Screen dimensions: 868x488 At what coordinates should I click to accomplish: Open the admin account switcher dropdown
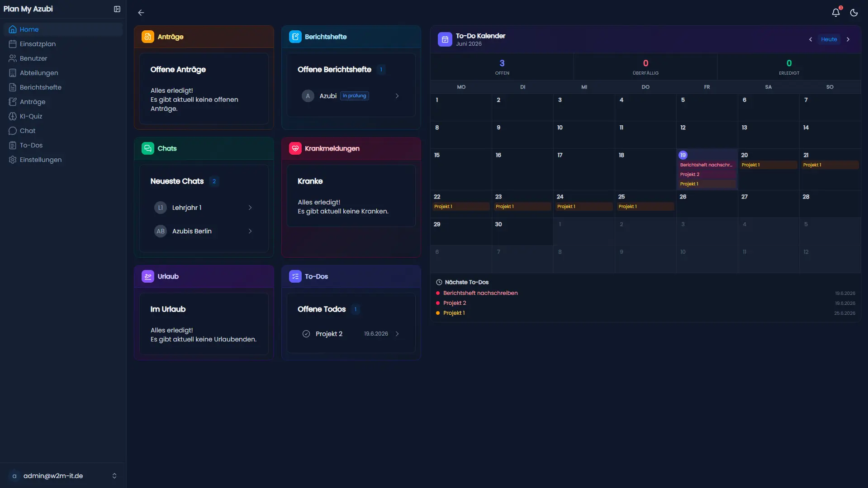114,476
